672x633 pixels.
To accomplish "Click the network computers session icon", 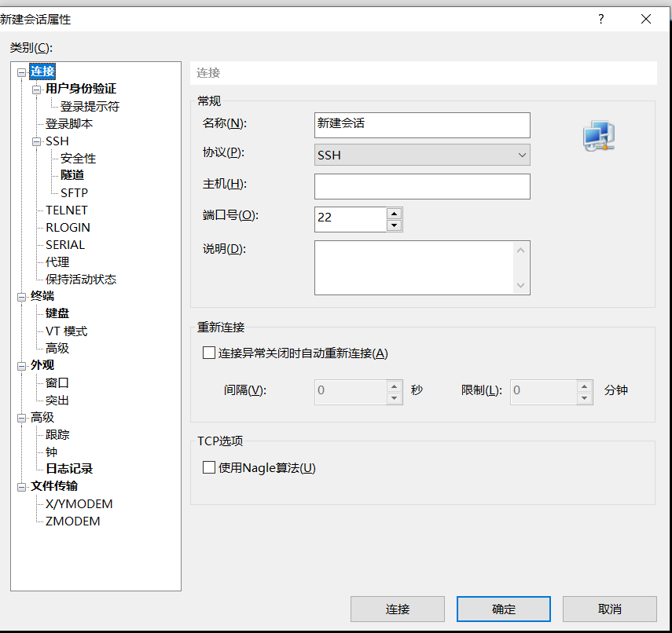I will 598,136.
